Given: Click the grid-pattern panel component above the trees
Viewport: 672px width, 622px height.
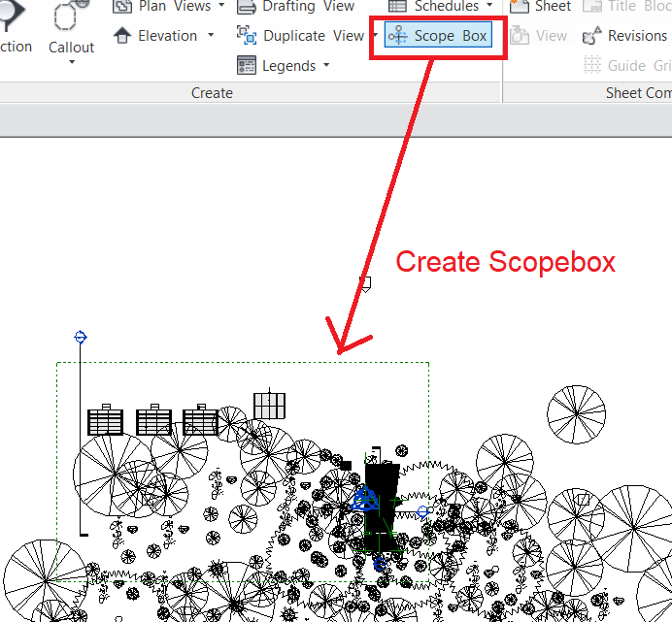Looking at the screenshot, I should tap(269, 406).
